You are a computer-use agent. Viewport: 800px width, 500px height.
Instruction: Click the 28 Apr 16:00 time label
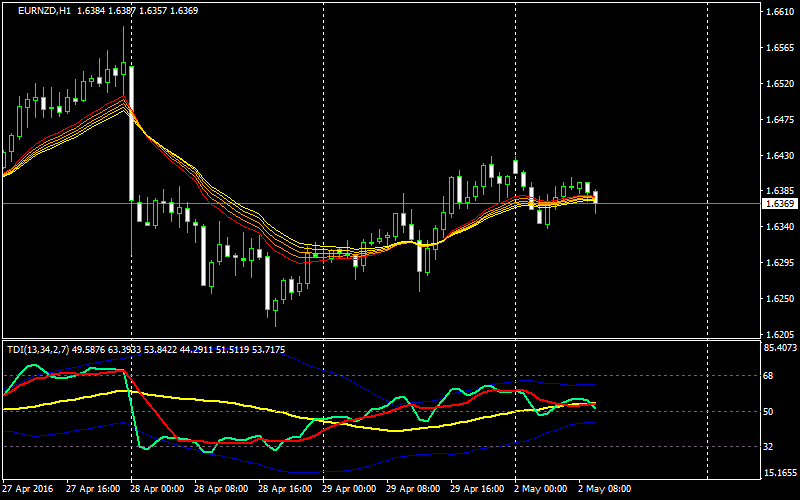286,489
